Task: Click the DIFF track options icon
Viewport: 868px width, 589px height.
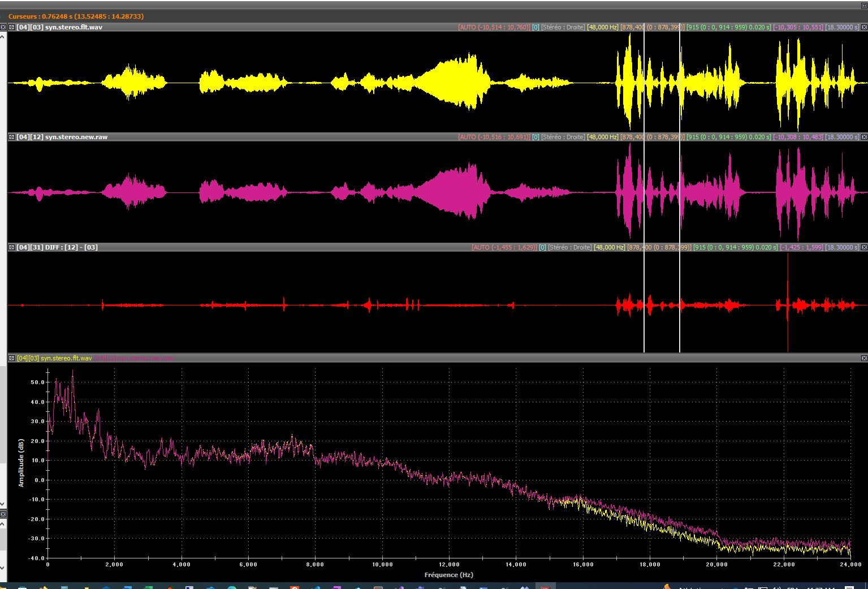Action: 11,247
